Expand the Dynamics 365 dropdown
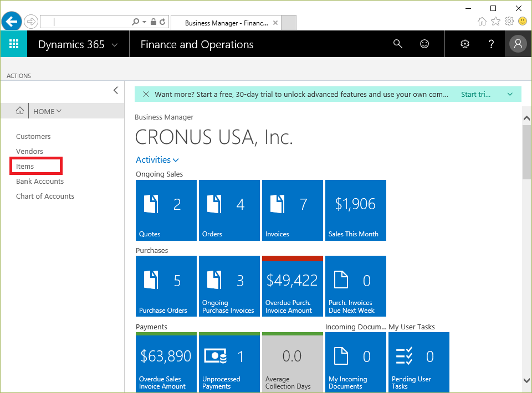The width and height of the screenshot is (532, 393). coord(115,45)
